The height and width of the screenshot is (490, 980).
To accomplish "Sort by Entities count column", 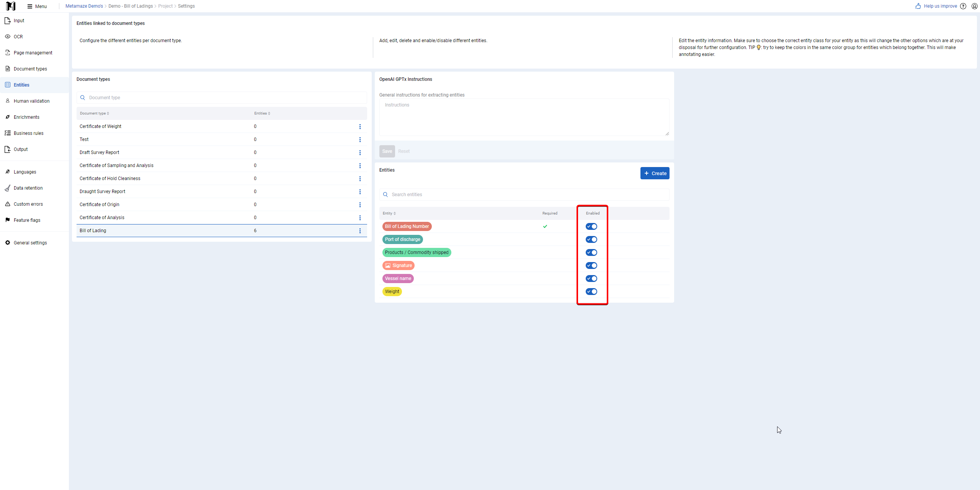I will (262, 113).
